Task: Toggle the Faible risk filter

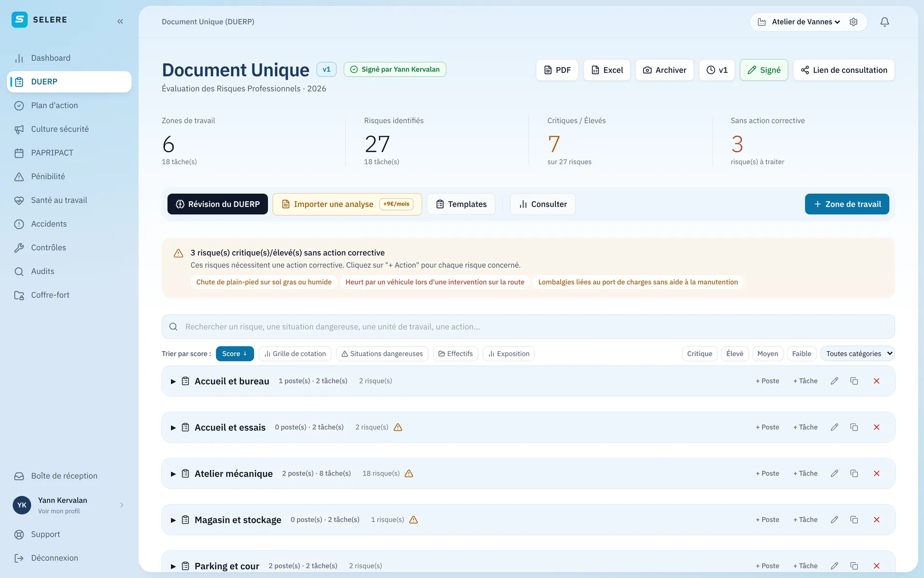Action: point(801,354)
